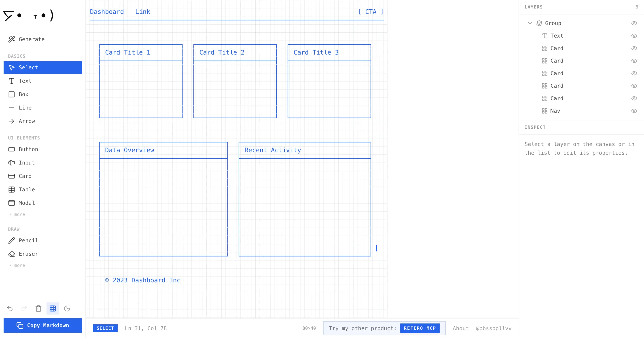Hide the Text layer with eye icon
This screenshot has height=338, width=644.
click(x=634, y=36)
